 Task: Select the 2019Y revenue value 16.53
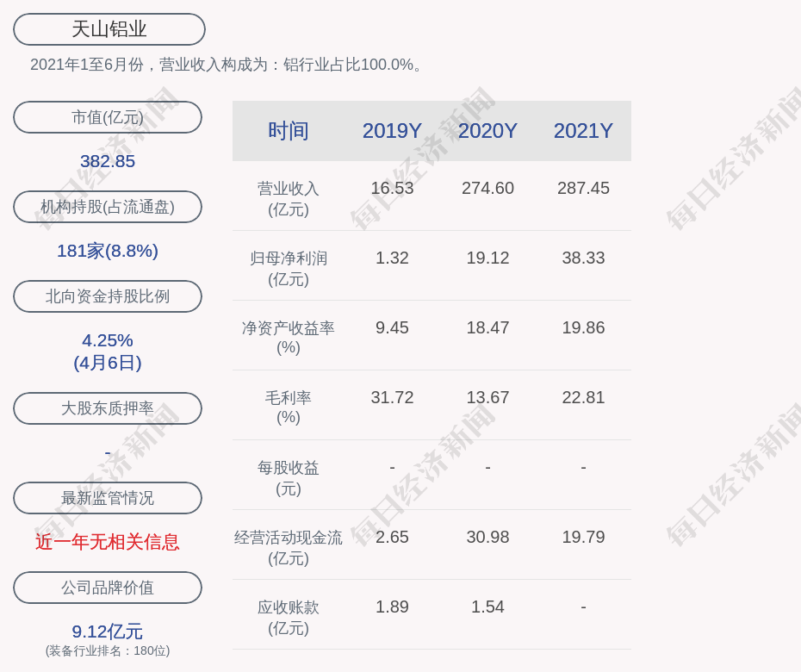coord(393,188)
